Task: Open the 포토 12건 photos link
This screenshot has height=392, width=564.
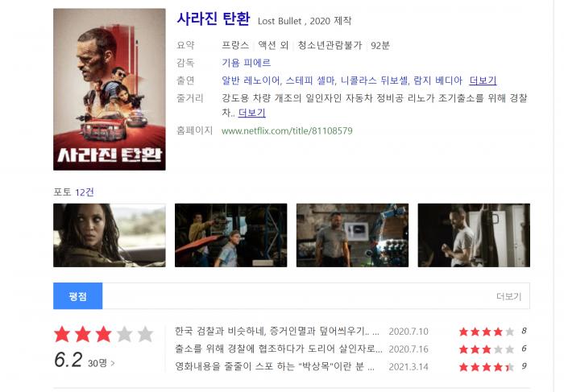Action: click(74, 192)
